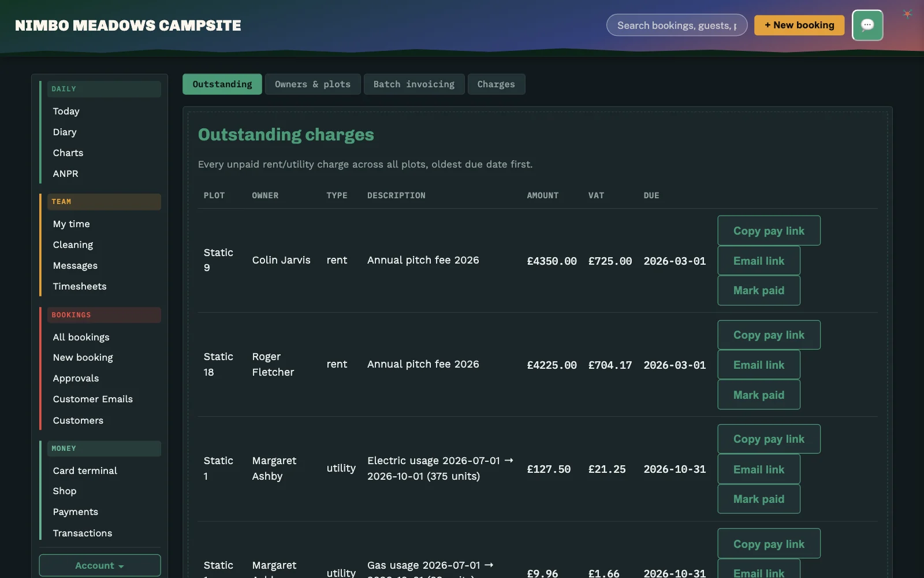Image resolution: width=924 pixels, height=578 pixels.
Task: Click the star icon in top corner
Action: coord(907,14)
